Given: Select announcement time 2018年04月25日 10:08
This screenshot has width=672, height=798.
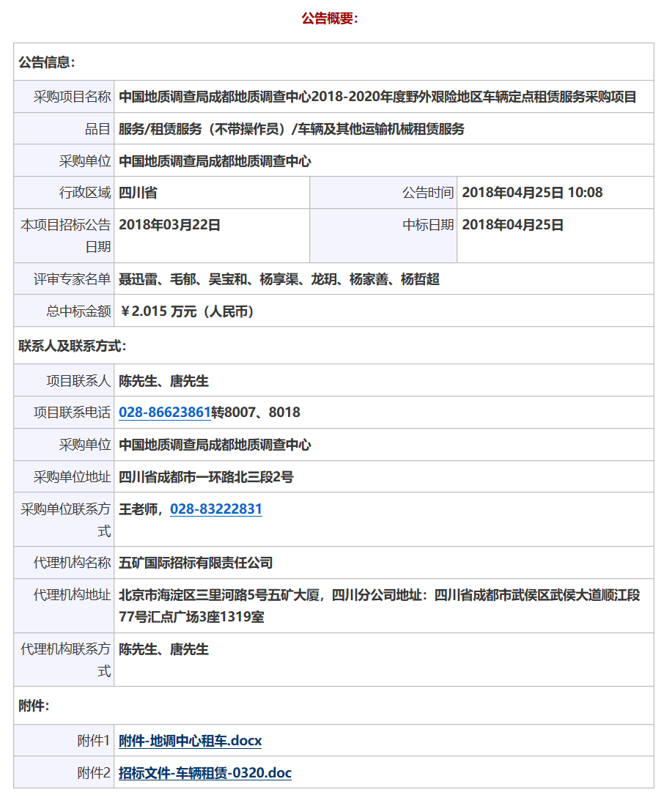Looking at the screenshot, I should 532,193.
